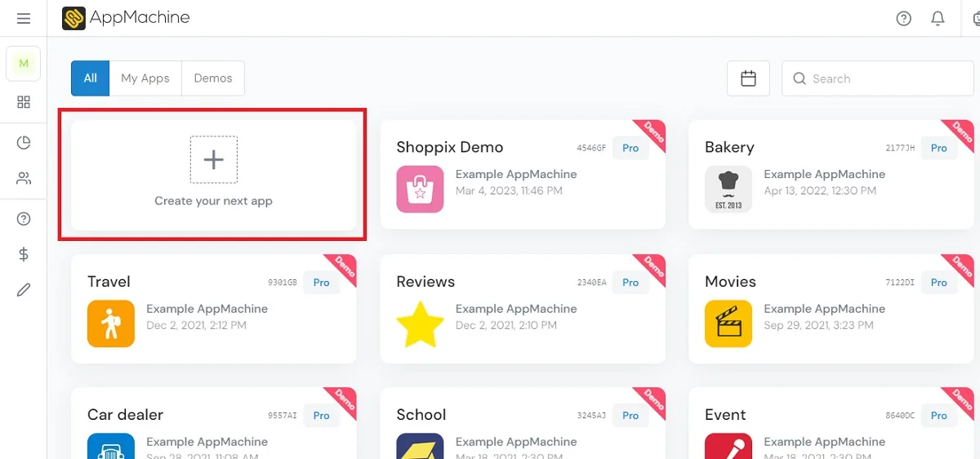Click the pencil edit icon in the sidebar
The height and width of the screenshot is (459, 980).
coord(24,289)
